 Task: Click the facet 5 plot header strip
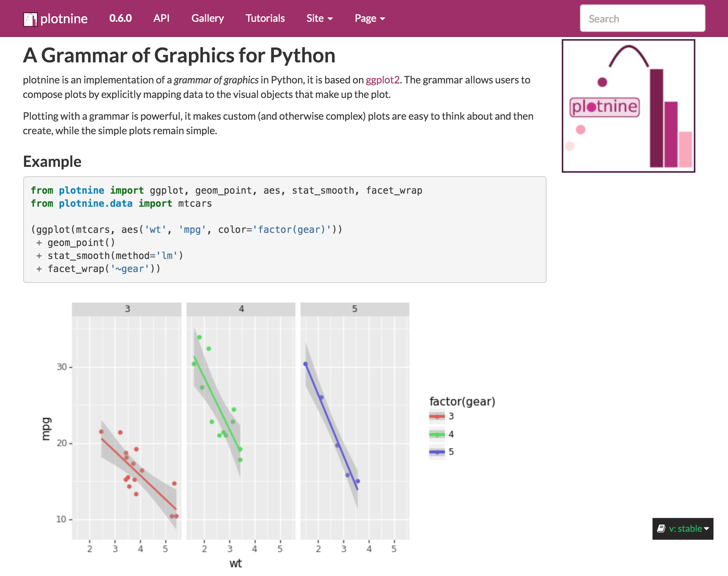[355, 309]
